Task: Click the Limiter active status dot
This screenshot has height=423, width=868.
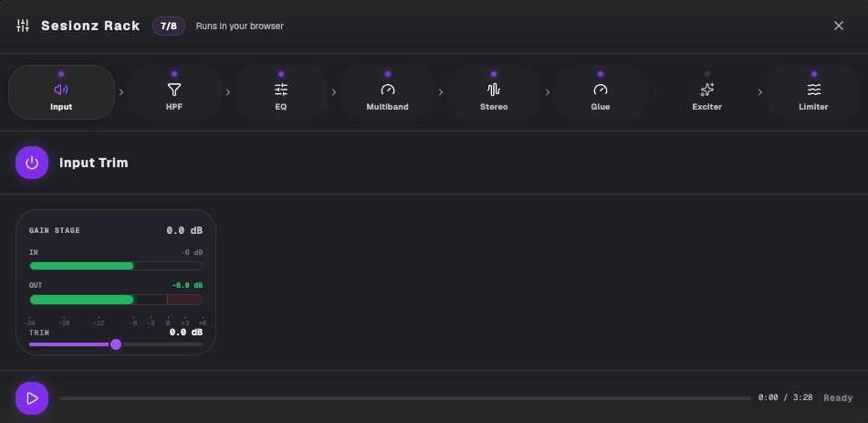Action: [814, 74]
